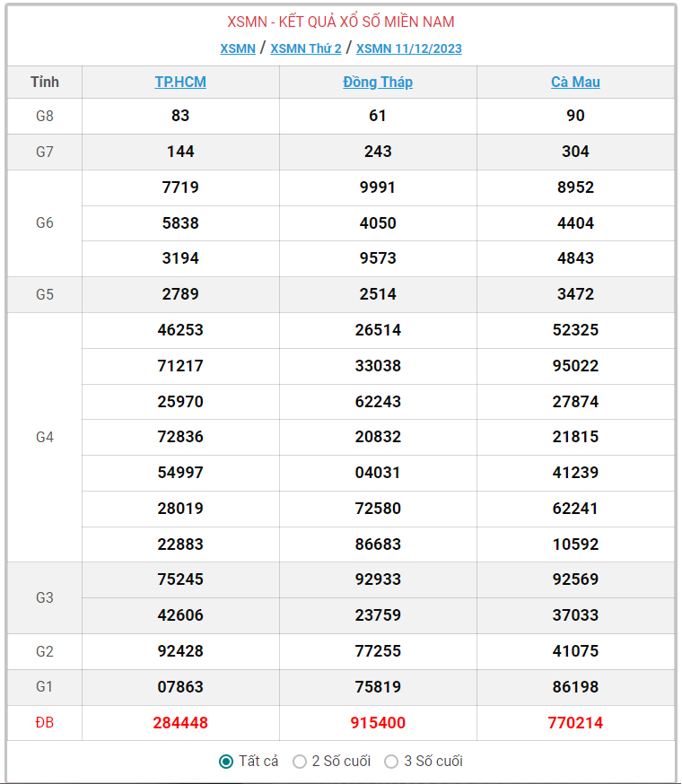
Task: Click the TP.HCM province header link
Action: (x=180, y=82)
